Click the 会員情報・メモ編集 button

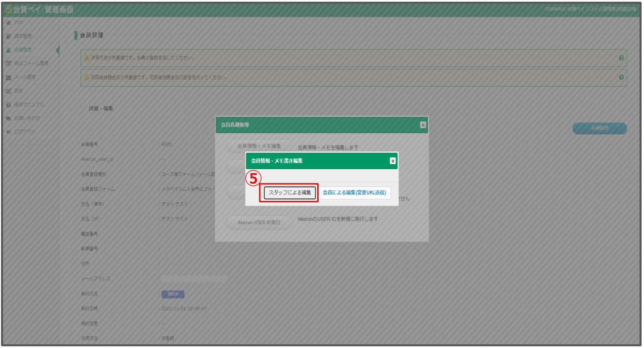[x=259, y=146]
